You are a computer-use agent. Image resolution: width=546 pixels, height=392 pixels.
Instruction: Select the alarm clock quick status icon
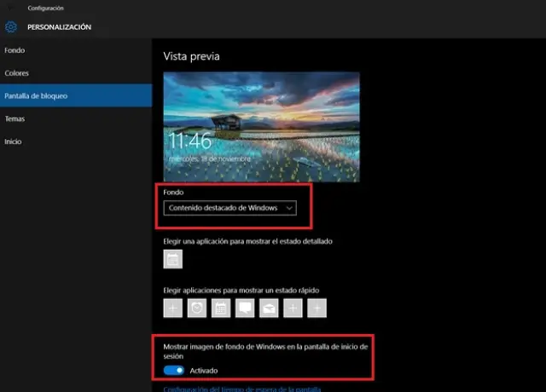[x=197, y=308]
